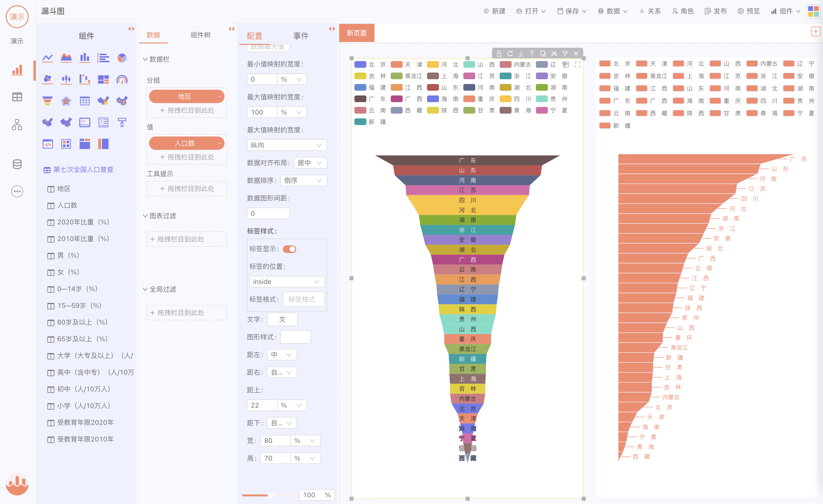Click the 数据图形间距 input field
The height and width of the screenshot is (504, 823).
(x=268, y=213)
